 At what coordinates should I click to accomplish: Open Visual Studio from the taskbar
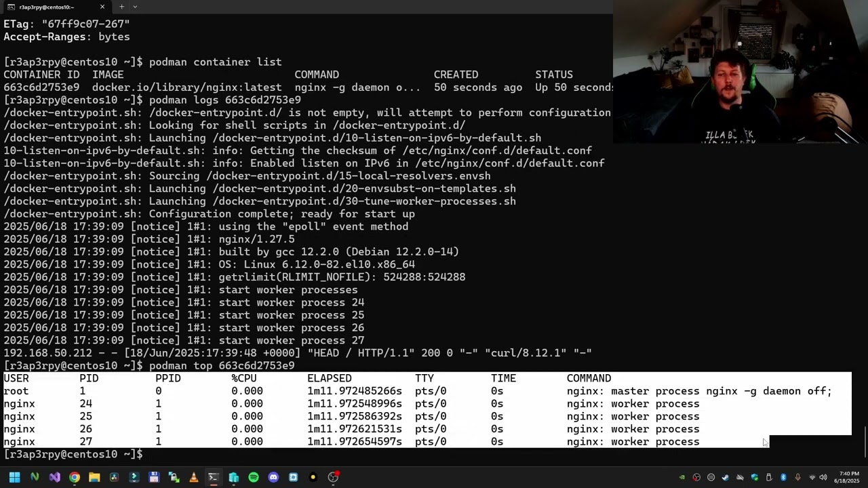55,477
